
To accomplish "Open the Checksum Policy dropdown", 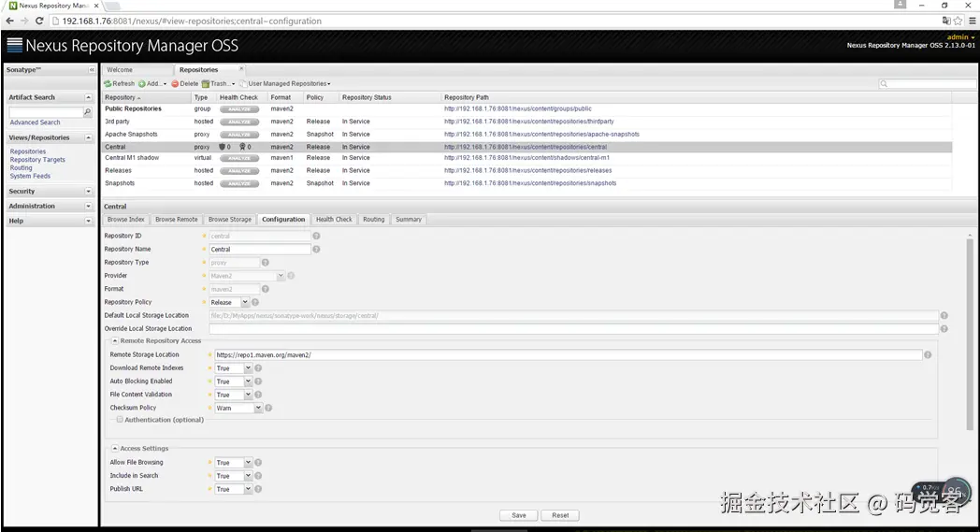I will pyautogui.click(x=258, y=408).
